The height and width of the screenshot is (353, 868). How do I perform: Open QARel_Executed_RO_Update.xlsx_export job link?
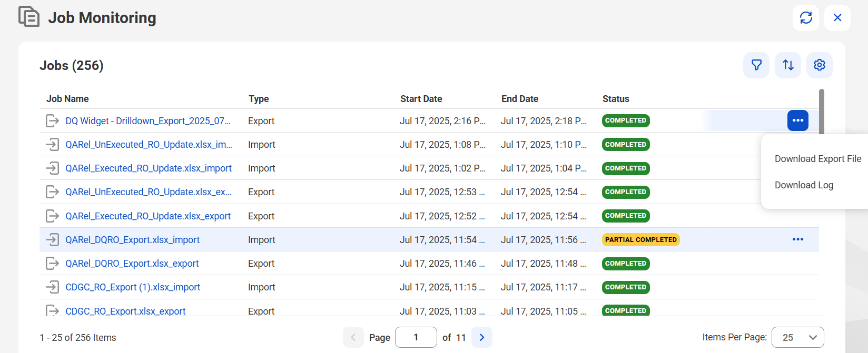[x=148, y=216]
